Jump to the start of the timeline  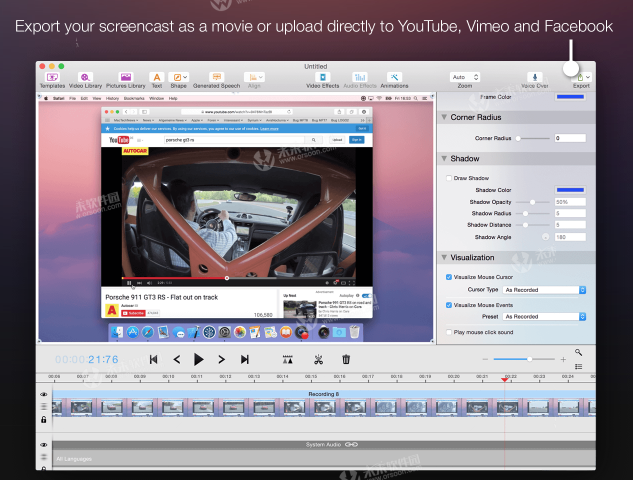tap(153, 359)
